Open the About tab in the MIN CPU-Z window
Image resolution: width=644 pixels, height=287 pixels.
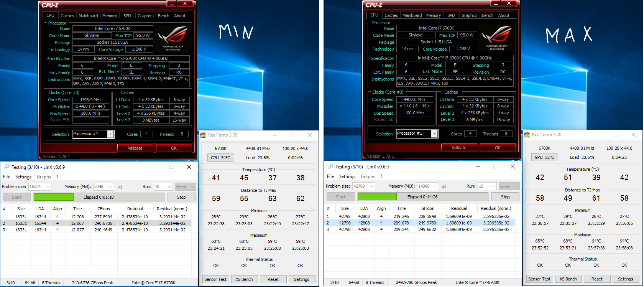pyautogui.click(x=180, y=16)
